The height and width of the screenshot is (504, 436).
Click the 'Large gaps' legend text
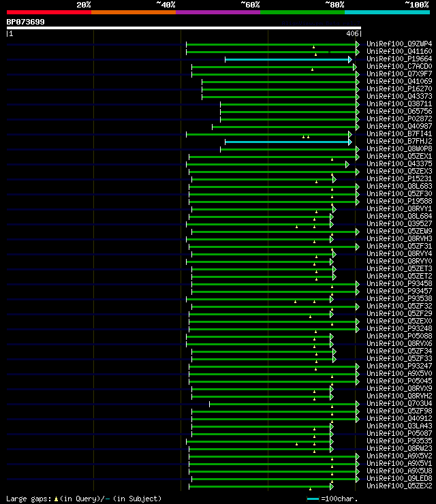[29, 499]
